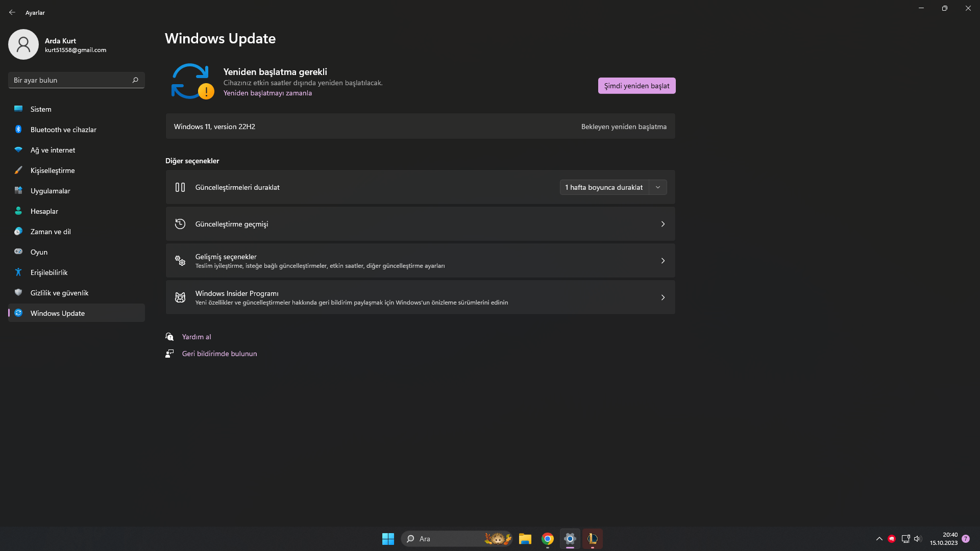Click the Sistem monitor icon
The width and height of the screenshot is (980, 551).
(18, 109)
